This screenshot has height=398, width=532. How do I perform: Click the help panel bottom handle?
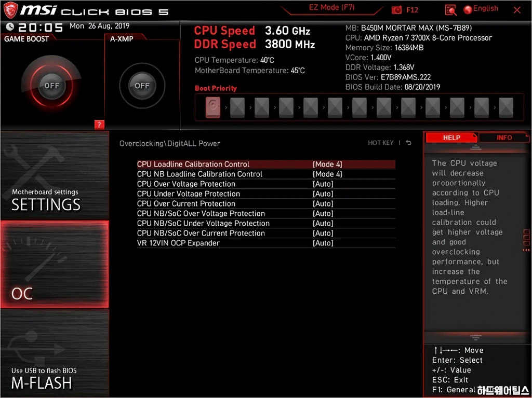[475, 338]
